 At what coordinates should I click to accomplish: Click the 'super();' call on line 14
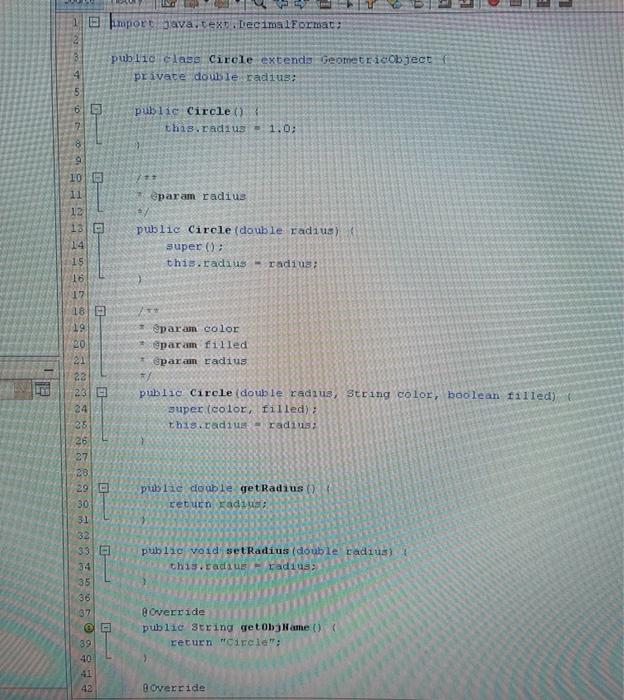click(x=194, y=246)
